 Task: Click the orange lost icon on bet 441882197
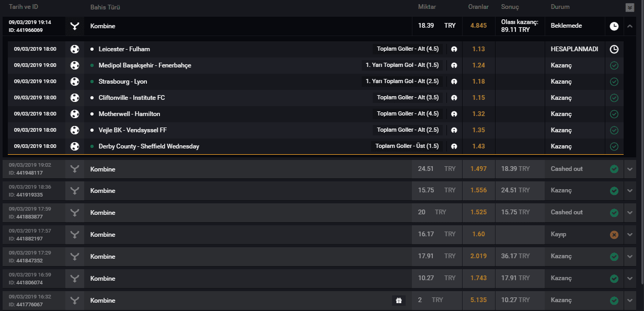click(614, 235)
